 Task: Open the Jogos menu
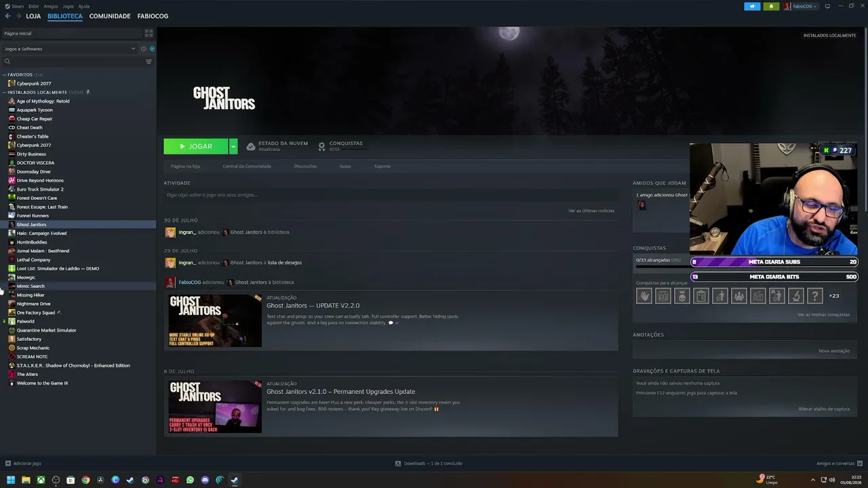pyautogui.click(x=68, y=6)
